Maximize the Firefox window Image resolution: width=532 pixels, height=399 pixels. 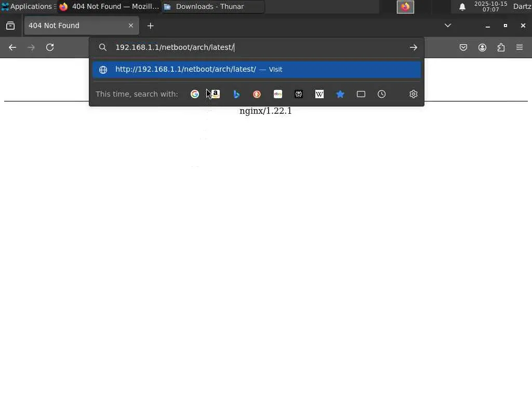pyautogui.click(x=505, y=25)
